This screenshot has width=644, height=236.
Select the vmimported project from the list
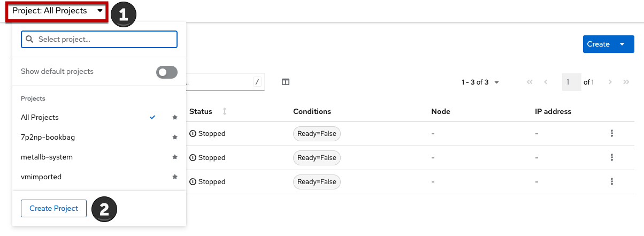pyautogui.click(x=41, y=177)
